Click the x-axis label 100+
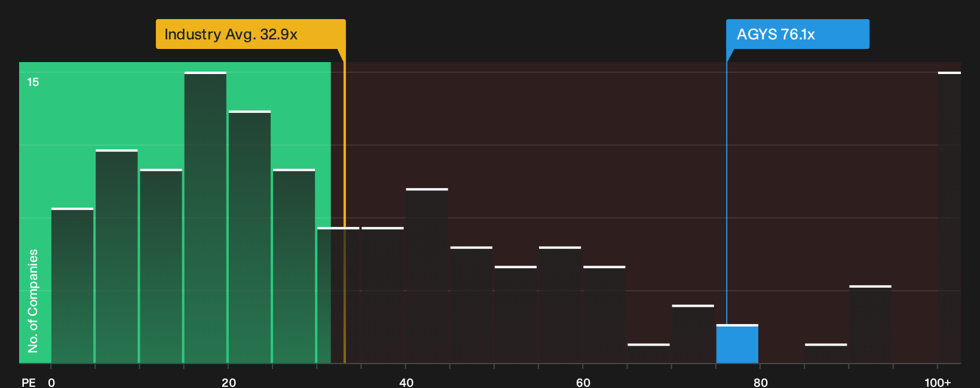The height and width of the screenshot is (388, 980). click(x=938, y=383)
